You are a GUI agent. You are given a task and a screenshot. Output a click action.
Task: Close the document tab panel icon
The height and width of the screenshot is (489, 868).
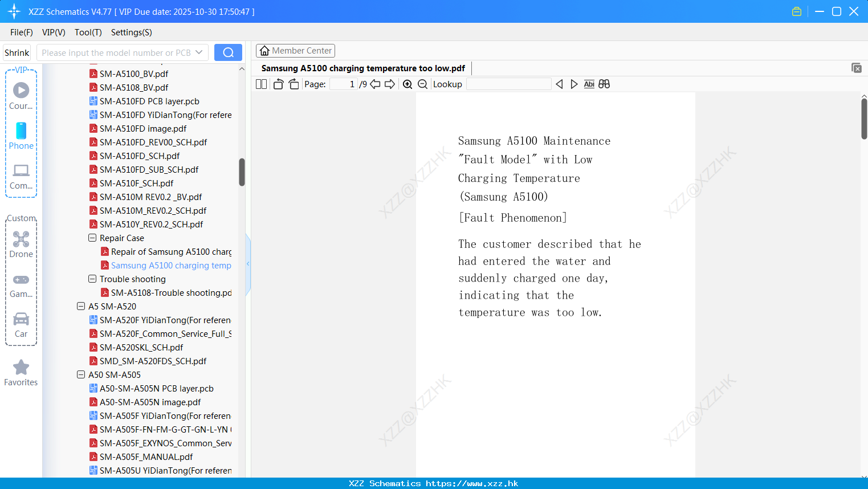click(857, 68)
